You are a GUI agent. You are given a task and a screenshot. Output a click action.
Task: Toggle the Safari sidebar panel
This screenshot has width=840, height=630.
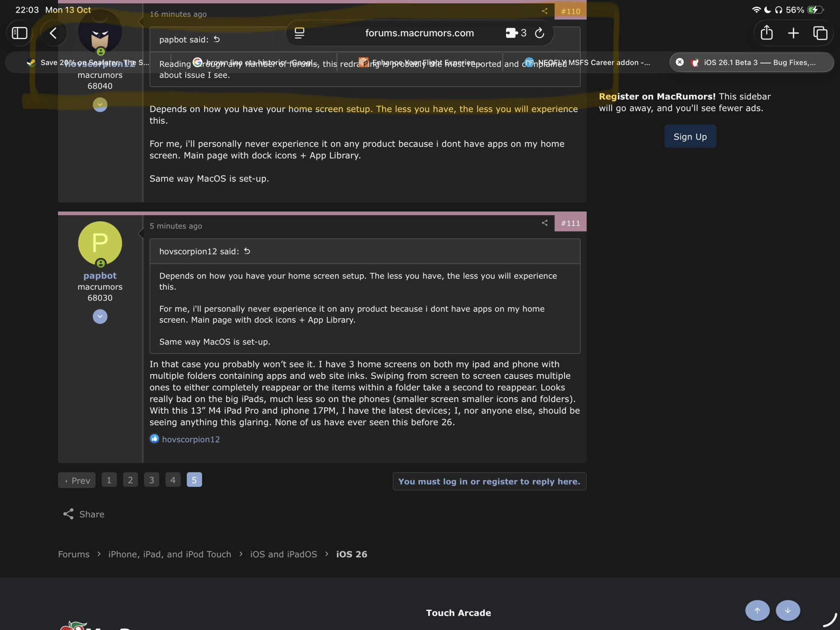pos(19,33)
